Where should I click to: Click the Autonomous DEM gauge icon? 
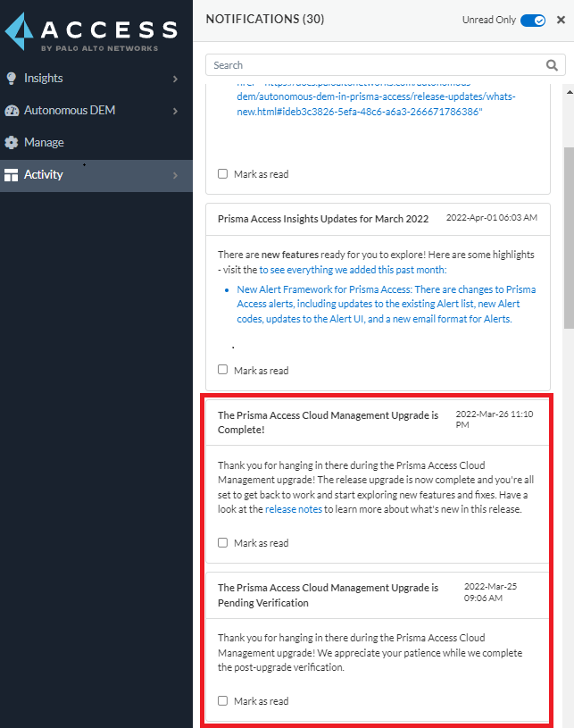click(x=12, y=111)
